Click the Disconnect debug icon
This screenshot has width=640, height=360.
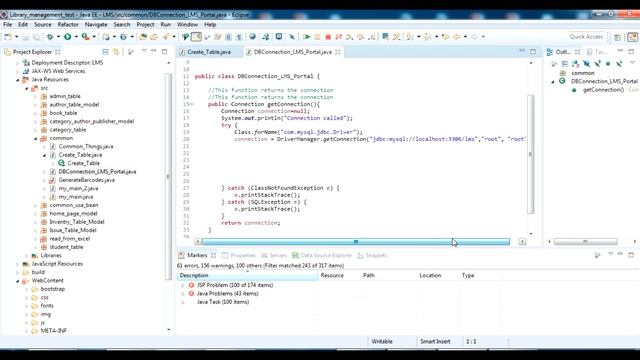[338, 37]
